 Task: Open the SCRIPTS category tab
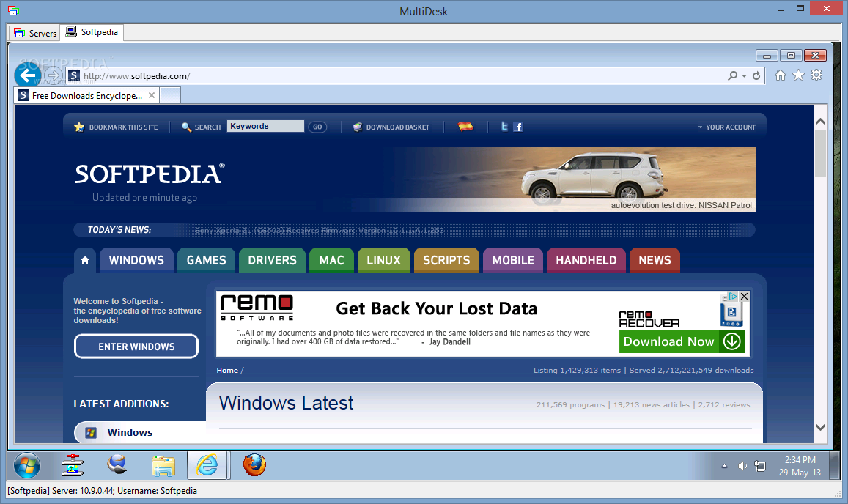click(446, 260)
